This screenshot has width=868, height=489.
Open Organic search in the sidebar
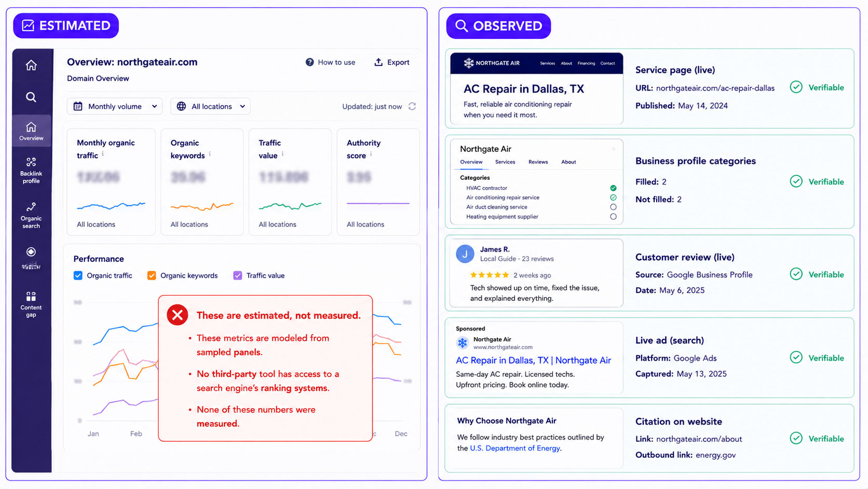[31, 215]
